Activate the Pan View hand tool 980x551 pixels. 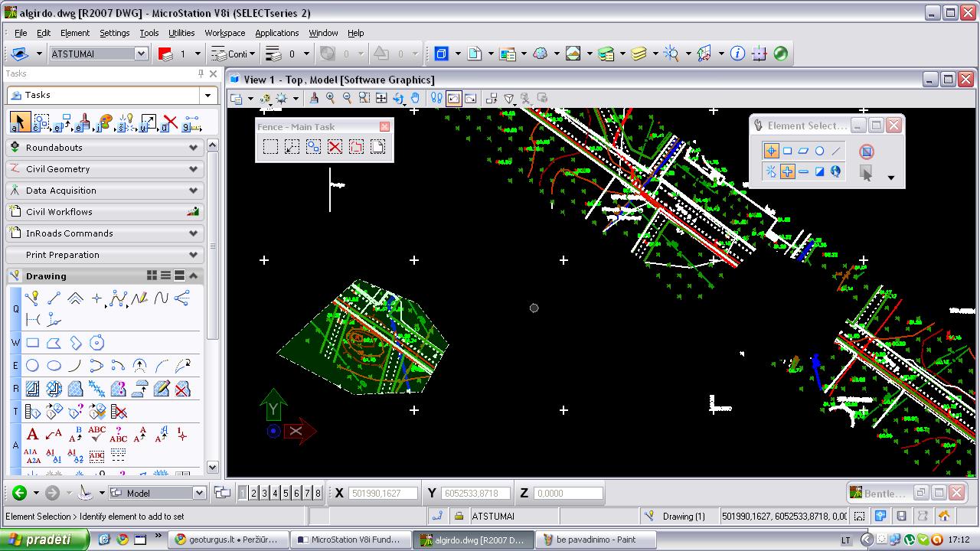tap(415, 98)
